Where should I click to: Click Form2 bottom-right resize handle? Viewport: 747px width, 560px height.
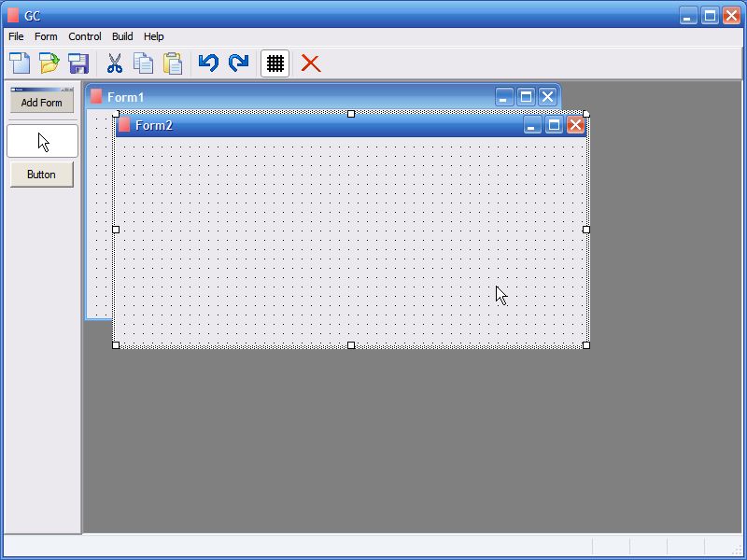click(x=586, y=345)
